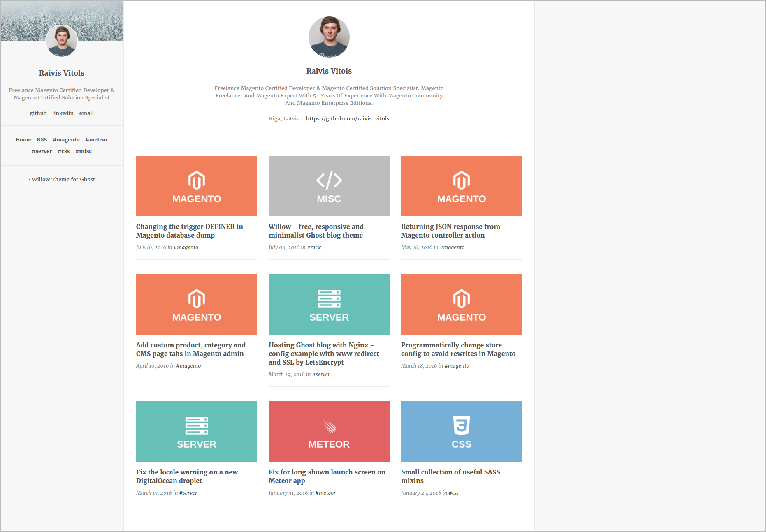Click the large profile photo in header
The image size is (766, 532).
pyautogui.click(x=329, y=37)
